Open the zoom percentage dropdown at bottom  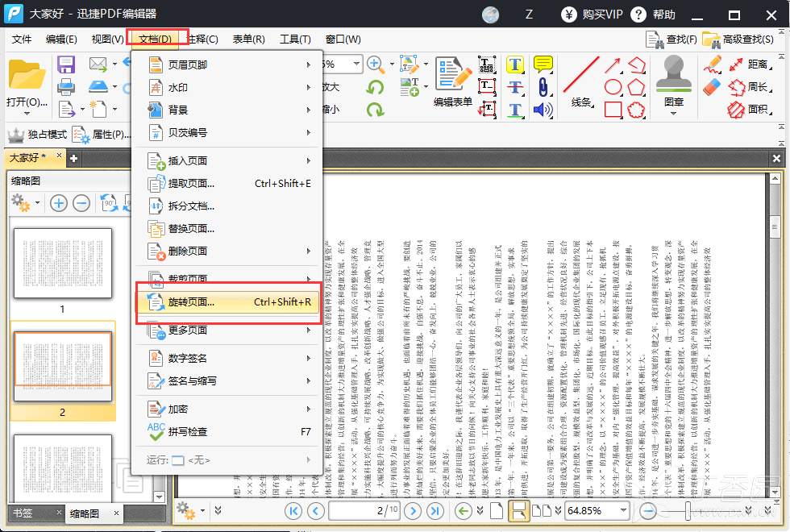click(x=622, y=511)
